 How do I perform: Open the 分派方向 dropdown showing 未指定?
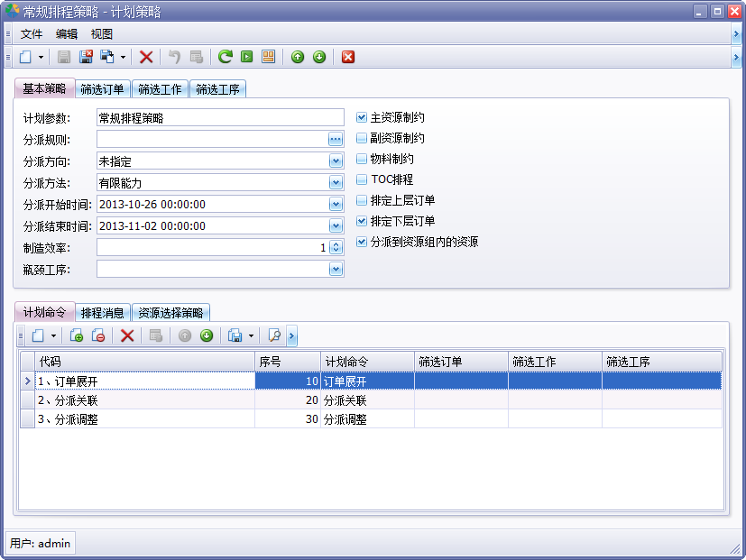coord(336,161)
